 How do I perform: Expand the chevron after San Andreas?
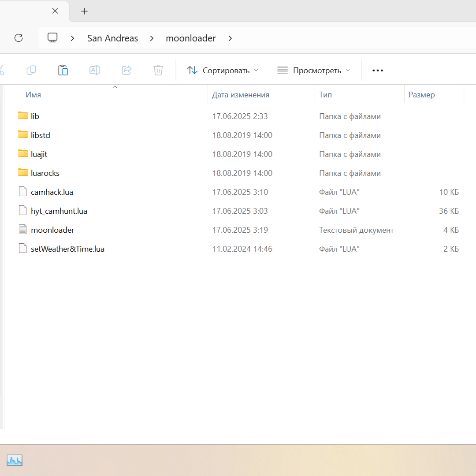tap(152, 38)
